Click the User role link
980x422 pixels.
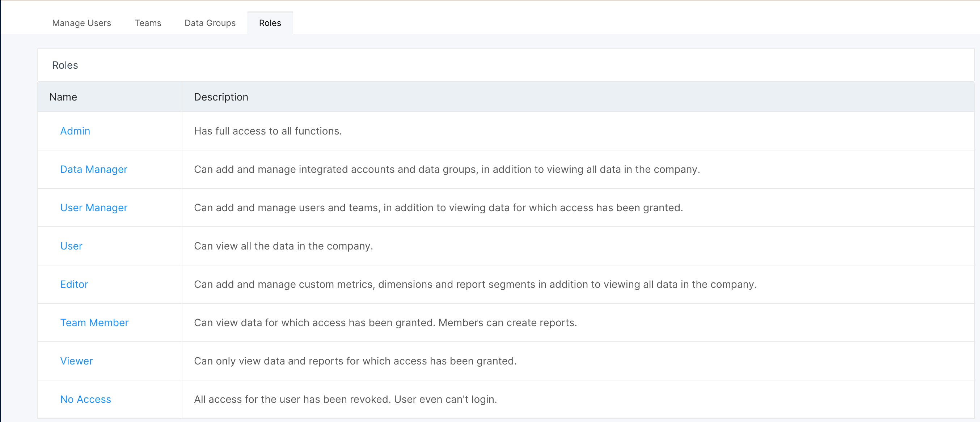click(x=71, y=246)
